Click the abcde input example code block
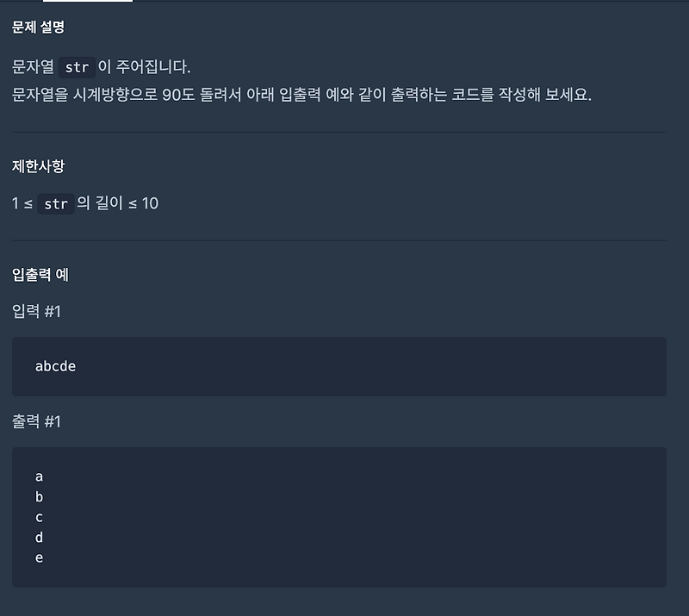Viewport: 689px width, 616px height. (340, 366)
